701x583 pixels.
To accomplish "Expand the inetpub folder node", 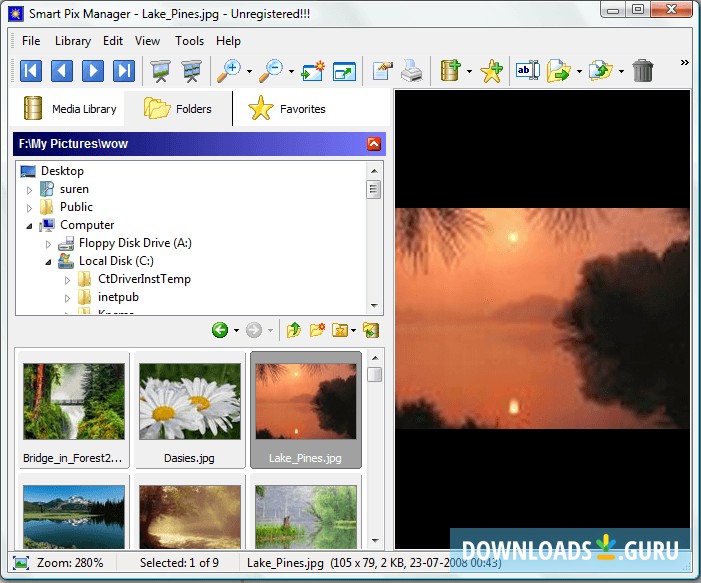I will pos(67,298).
